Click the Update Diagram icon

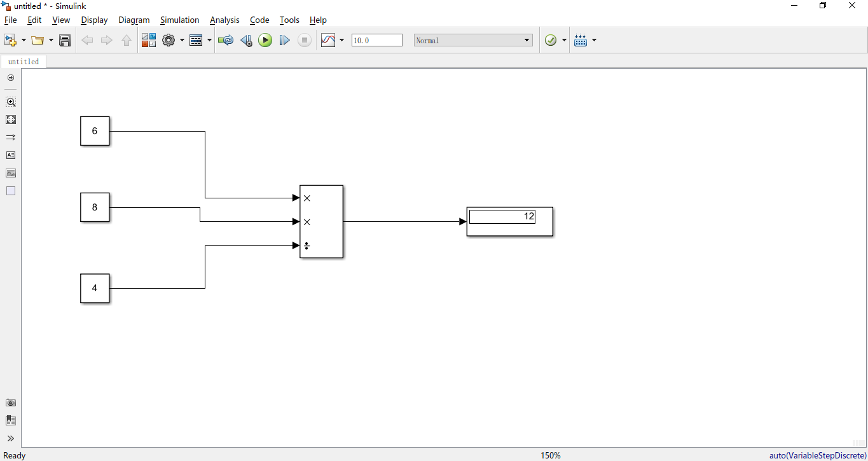(225, 41)
